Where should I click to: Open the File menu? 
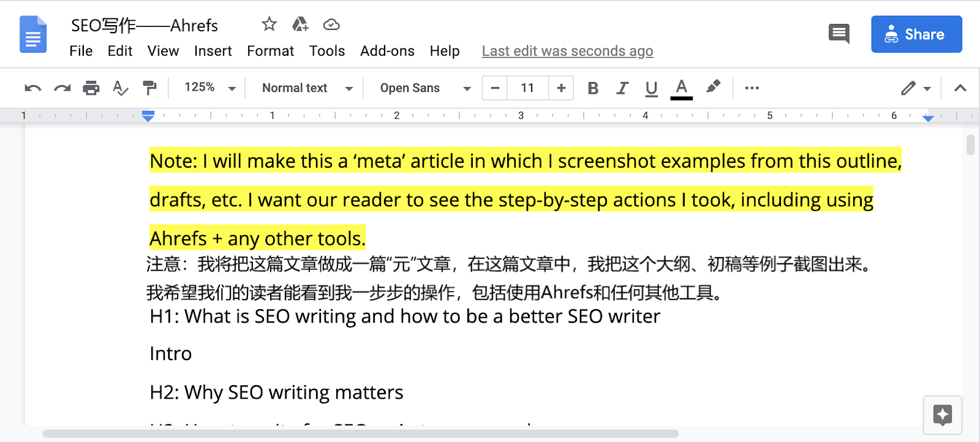point(81,51)
